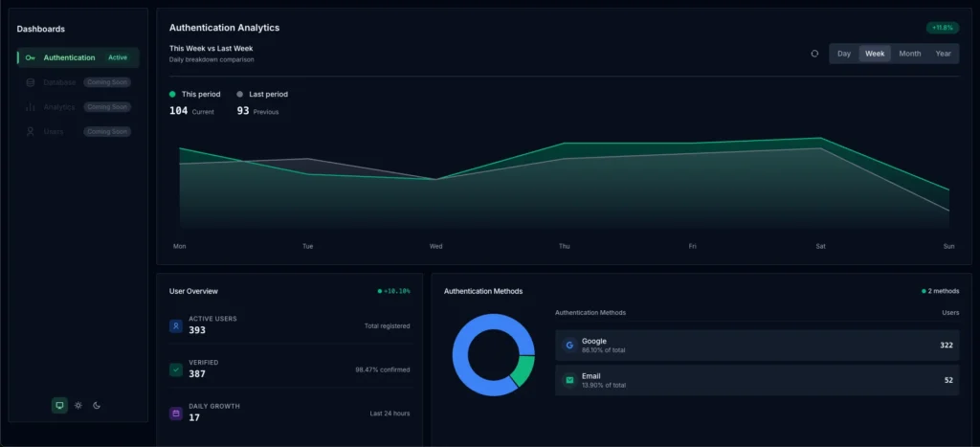The image size is (980, 447).
Task: Switch chart range to Day
Action: click(844, 54)
